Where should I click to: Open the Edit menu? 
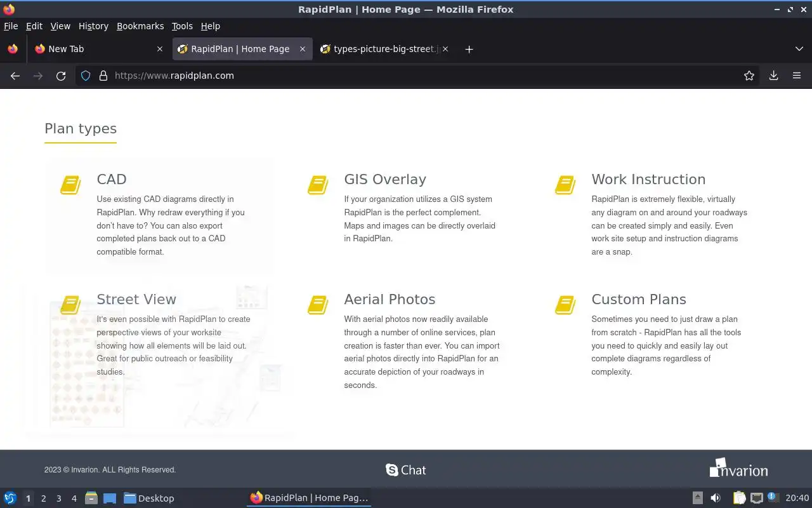[x=34, y=26]
